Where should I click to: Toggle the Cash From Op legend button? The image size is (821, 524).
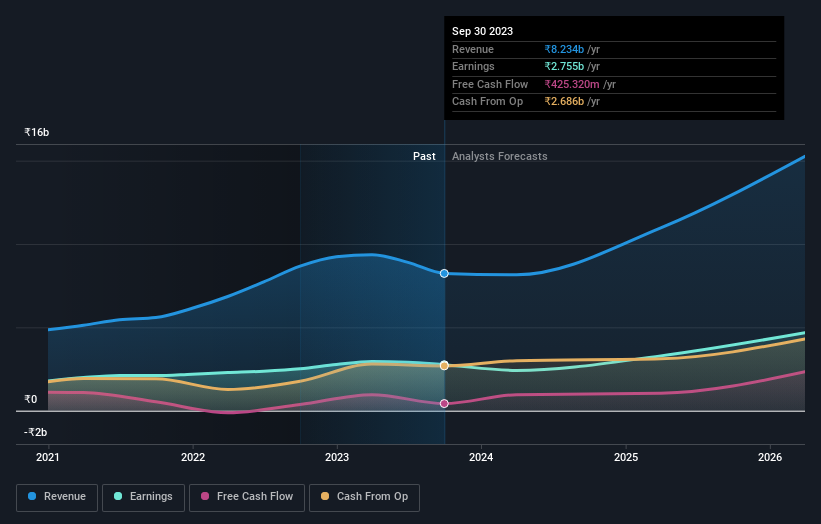[364, 497]
